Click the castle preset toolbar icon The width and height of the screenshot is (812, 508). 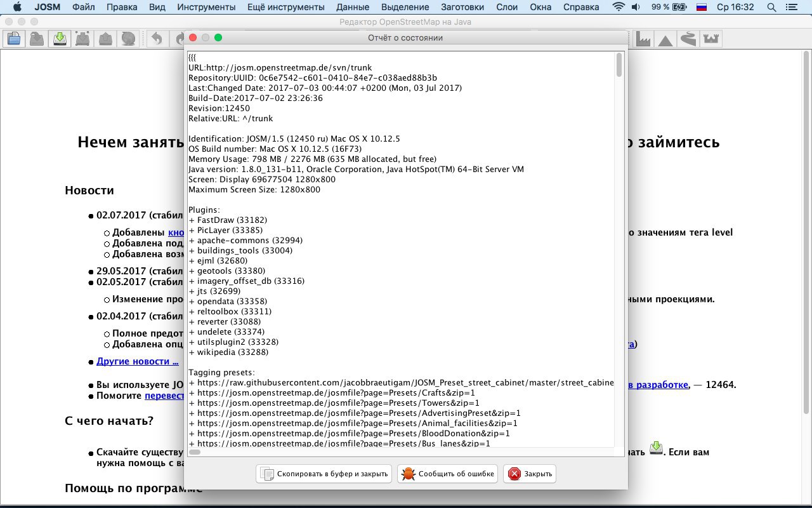[711, 39]
